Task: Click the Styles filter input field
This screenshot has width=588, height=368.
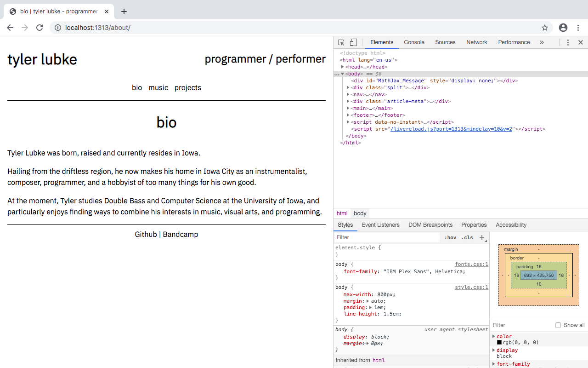Action: pyautogui.click(x=386, y=237)
